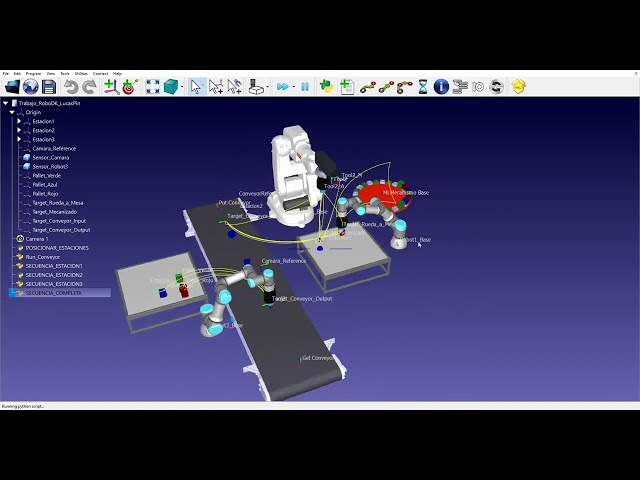Choose the Move TCP tool cursor
This screenshot has width=640, height=480.
tap(235, 87)
